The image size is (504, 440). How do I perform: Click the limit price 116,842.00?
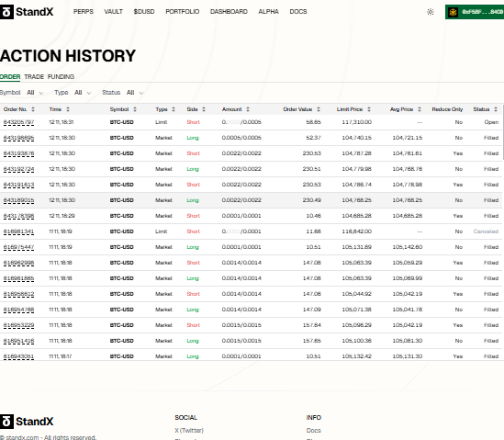[x=356, y=231]
